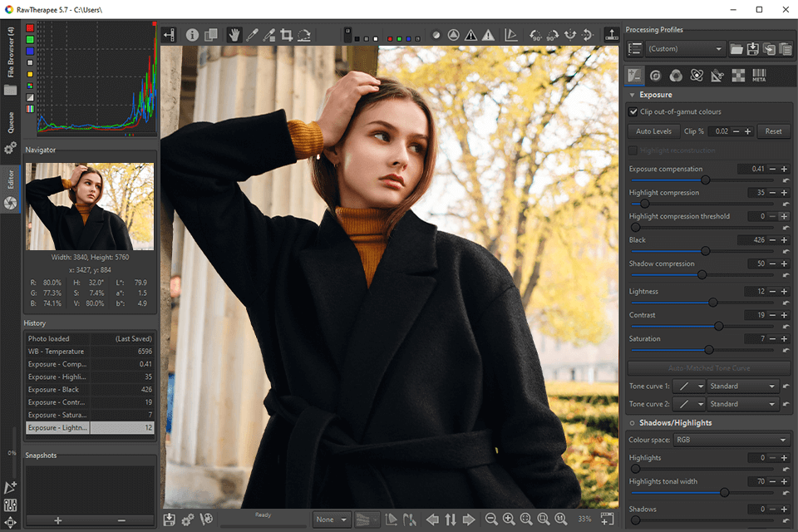Click the Clip % Reset button
Screen dimensions: 798x532
pyautogui.click(x=773, y=131)
